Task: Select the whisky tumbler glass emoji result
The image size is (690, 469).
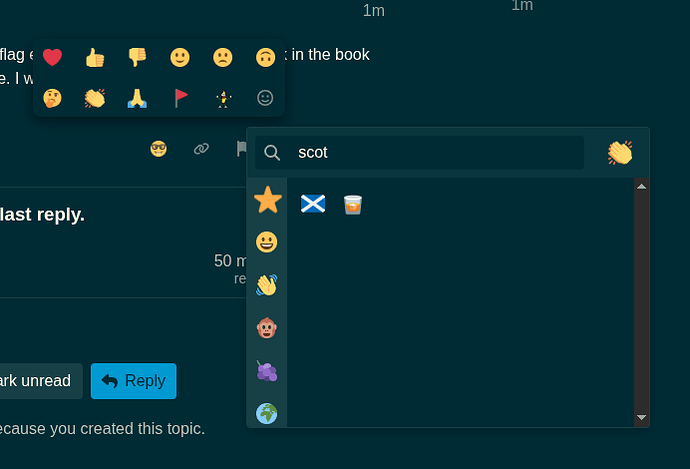Action: point(353,205)
